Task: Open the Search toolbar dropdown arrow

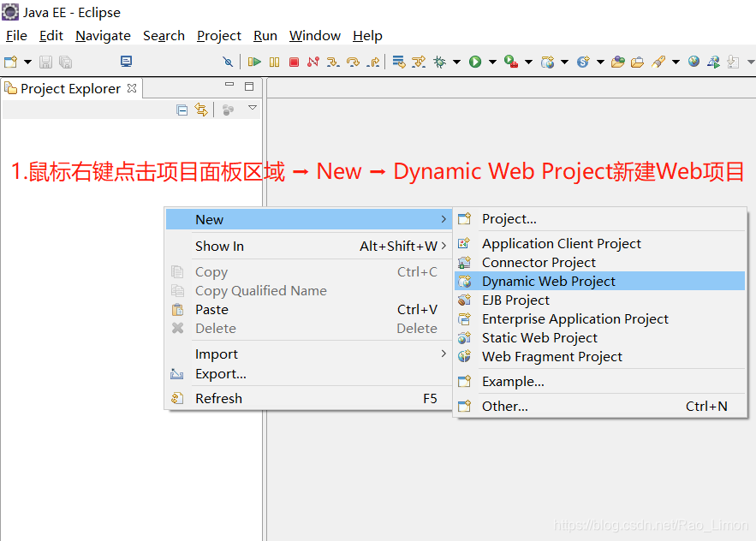Action: pyautogui.click(x=676, y=62)
